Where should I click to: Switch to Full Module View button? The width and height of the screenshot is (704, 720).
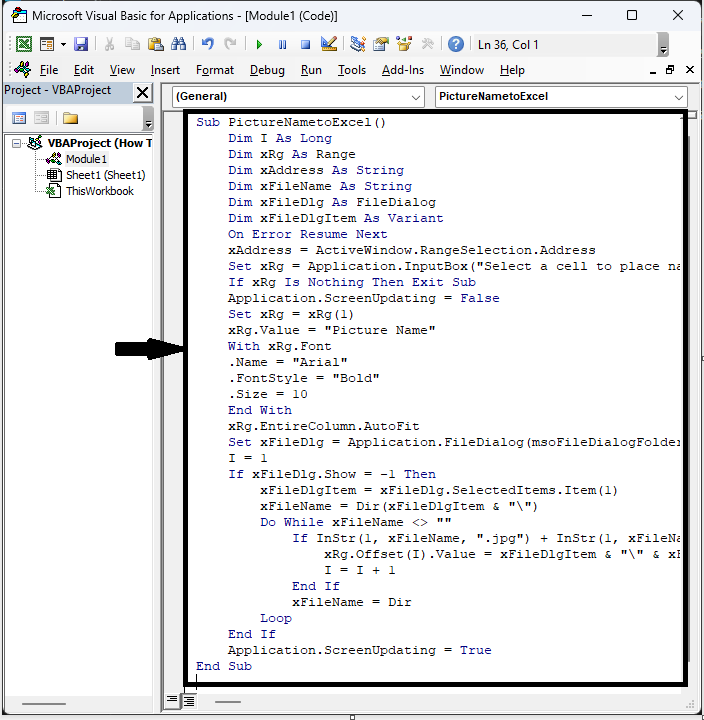(188, 701)
